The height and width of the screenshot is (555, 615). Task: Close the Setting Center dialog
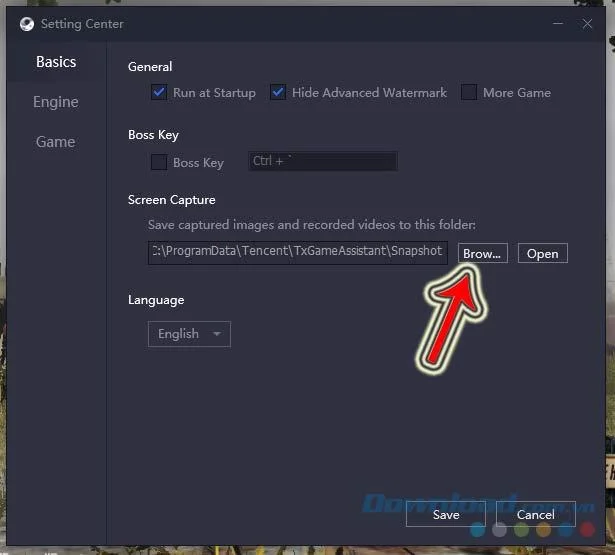pyautogui.click(x=587, y=24)
